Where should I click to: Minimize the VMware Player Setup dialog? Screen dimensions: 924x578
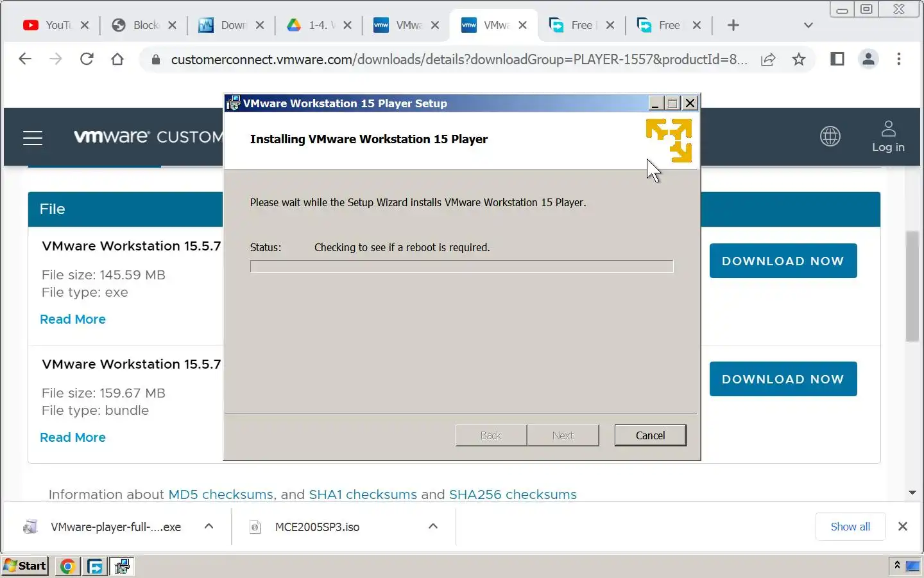(656, 103)
